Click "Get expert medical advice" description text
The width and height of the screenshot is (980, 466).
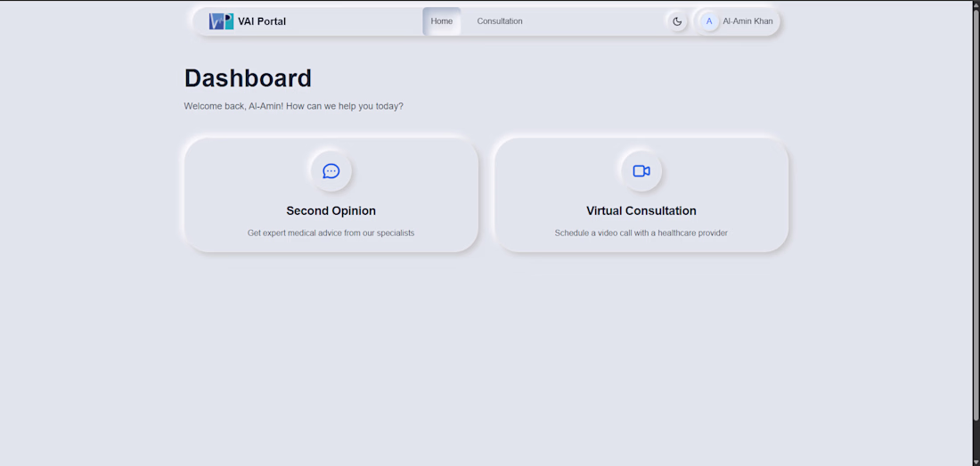331,233
